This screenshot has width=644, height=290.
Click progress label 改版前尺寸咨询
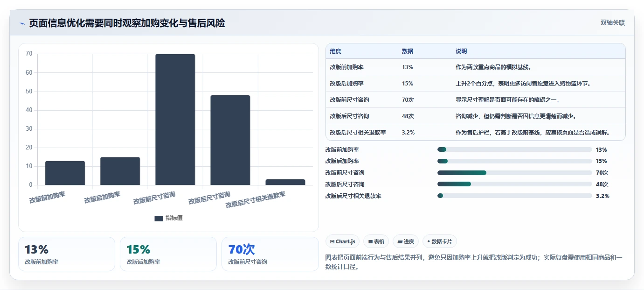click(345, 173)
